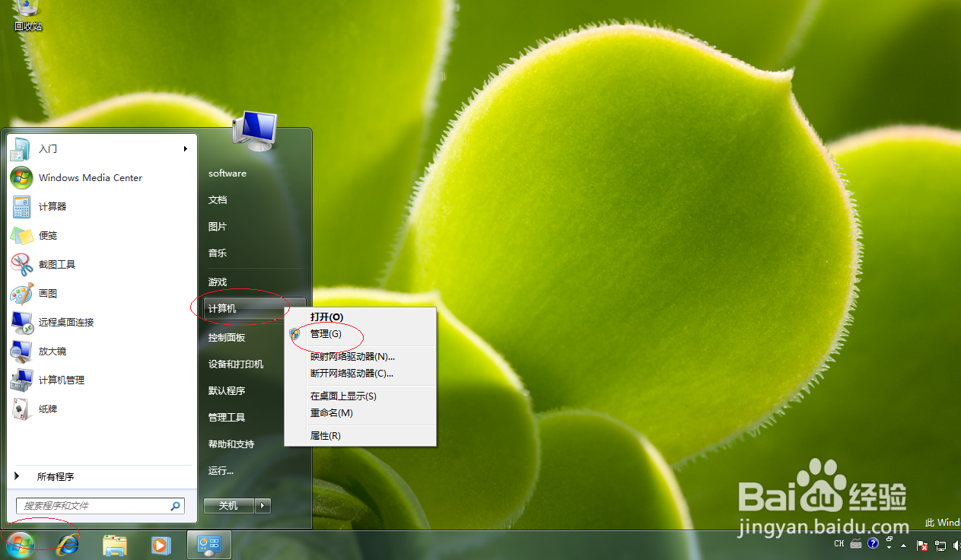This screenshot has height=560, width=961.
Task: Open the shutdown options arrow beside 关机
Action: coord(263,505)
